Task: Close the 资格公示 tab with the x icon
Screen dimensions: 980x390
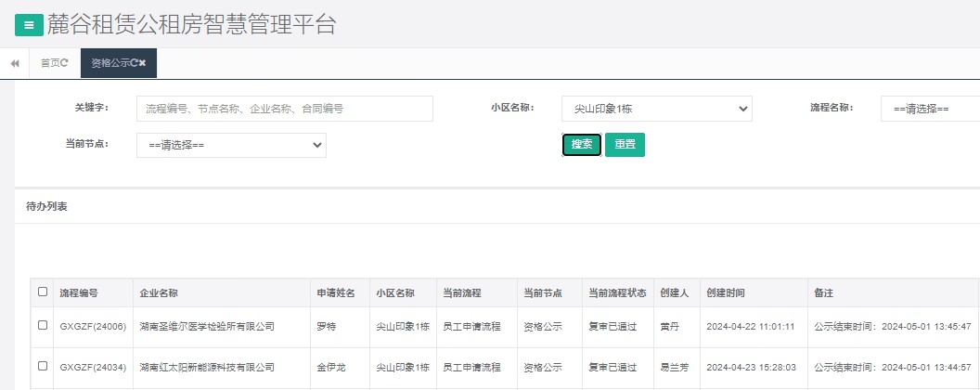Action: (x=143, y=63)
